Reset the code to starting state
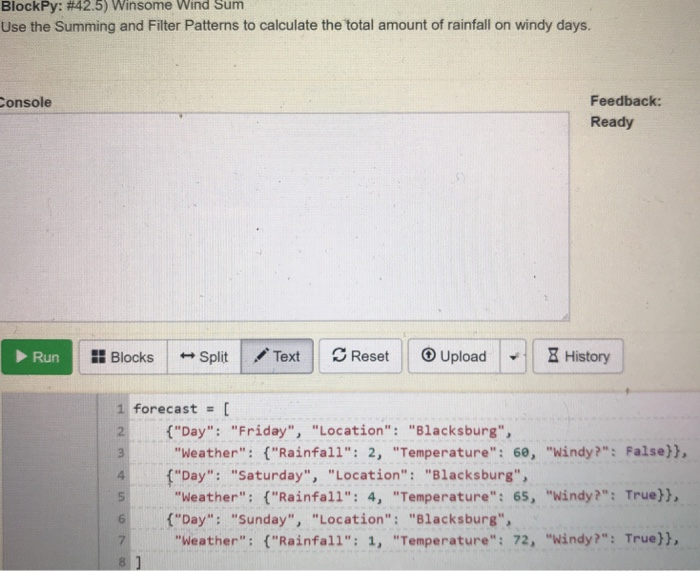Image resolution: width=700 pixels, height=571 pixels. click(360, 356)
